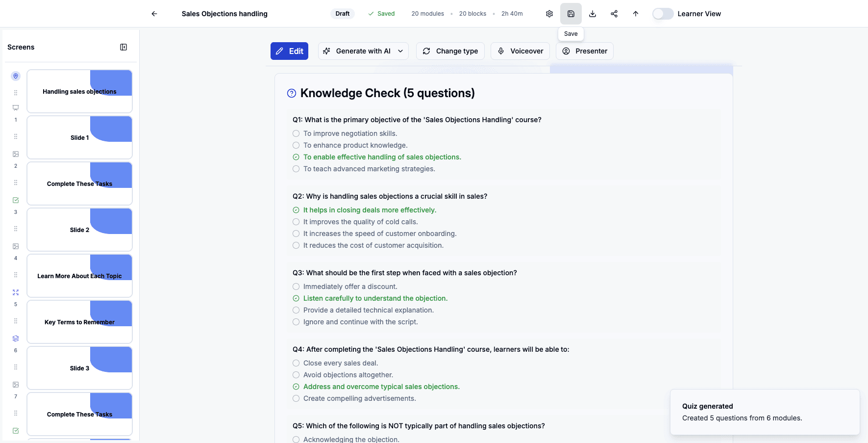
Task: Open sharing options with the share icon
Action: 614,14
